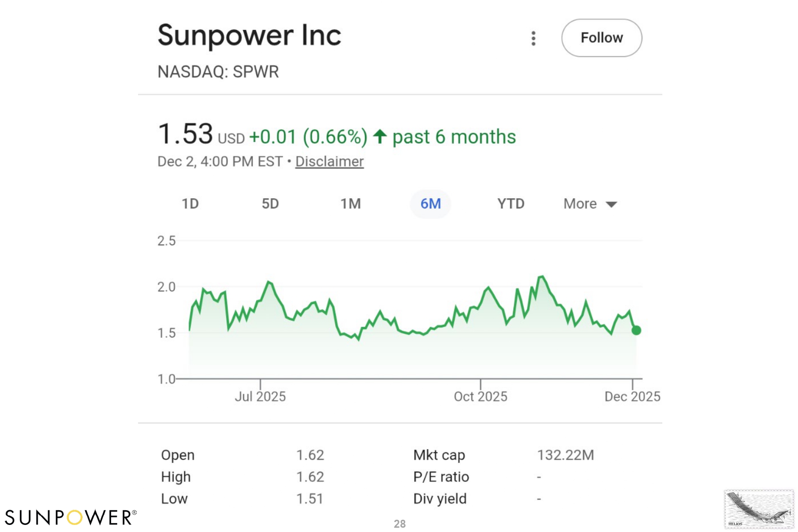The width and height of the screenshot is (798, 532).
Task: Click the SunPower logo
Action: point(70,517)
